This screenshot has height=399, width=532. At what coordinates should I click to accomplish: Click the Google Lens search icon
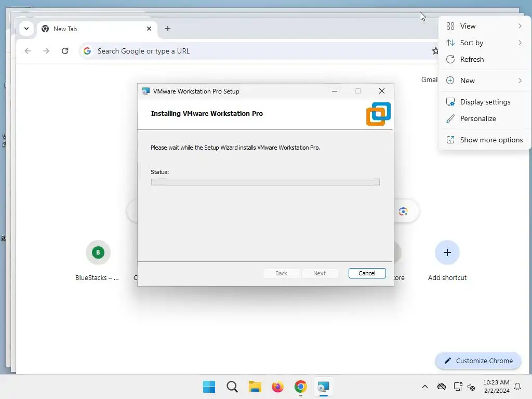pos(403,211)
